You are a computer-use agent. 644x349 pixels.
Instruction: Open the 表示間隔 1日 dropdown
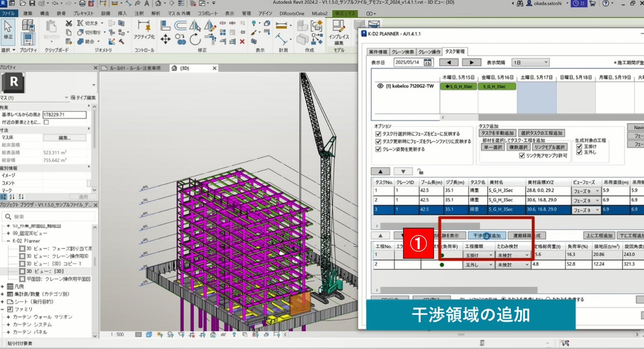530,62
